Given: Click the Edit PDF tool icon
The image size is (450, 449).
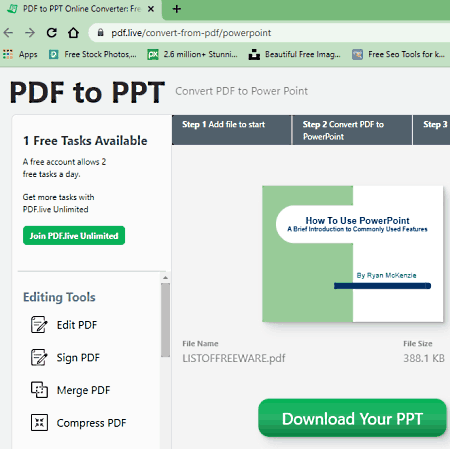Looking at the screenshot, I should pos(39,325).
